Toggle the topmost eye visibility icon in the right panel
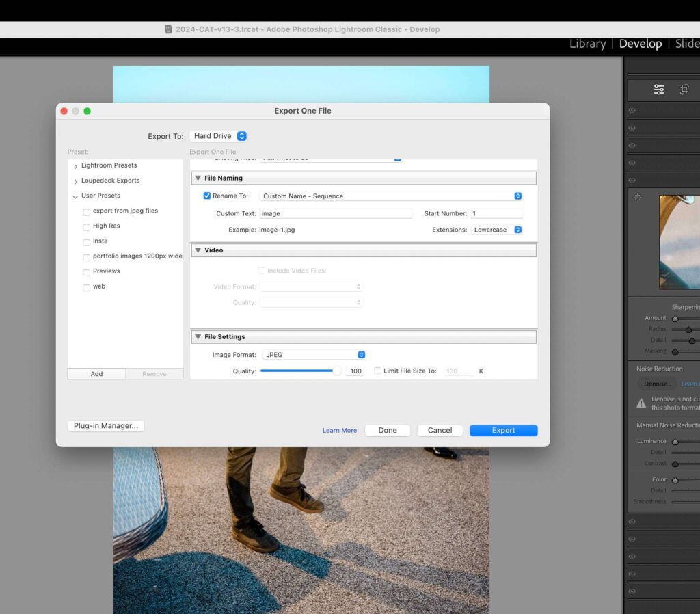 (632, 110)
